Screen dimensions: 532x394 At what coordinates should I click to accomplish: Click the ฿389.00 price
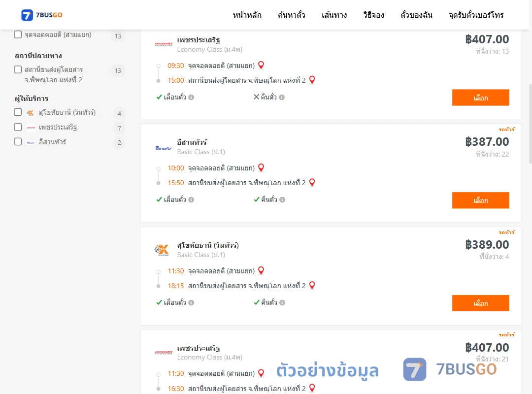pyautogui.click(x=487, y=245)
